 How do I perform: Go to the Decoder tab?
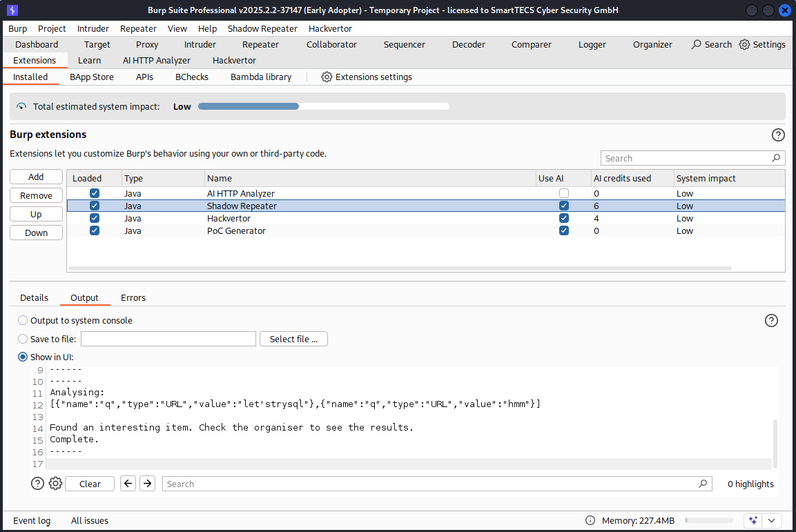click(469, 45)
